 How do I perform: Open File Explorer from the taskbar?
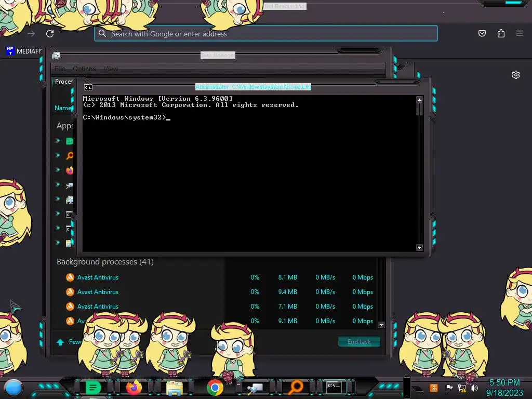click(x=175, y=388)
